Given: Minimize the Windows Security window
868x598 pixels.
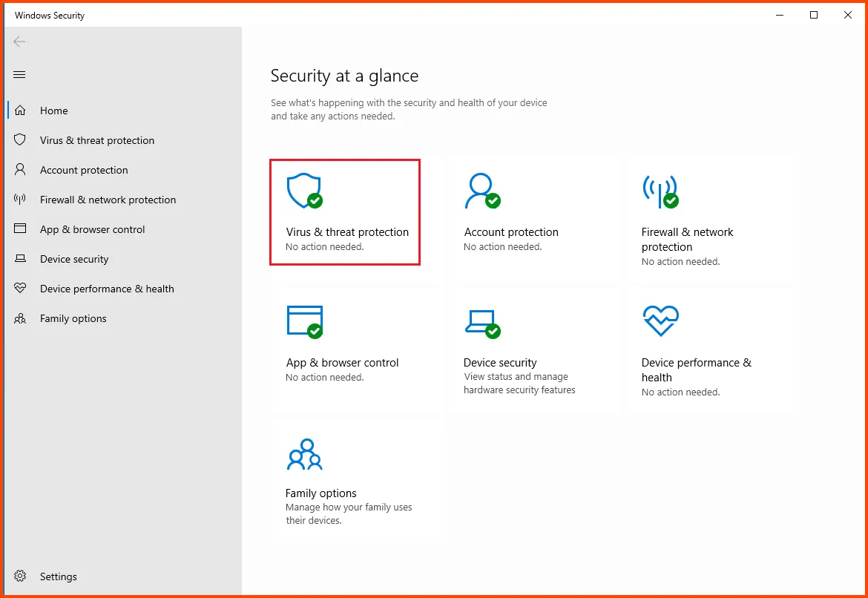Looking at the screenshot, I should (x=780, y=15).
